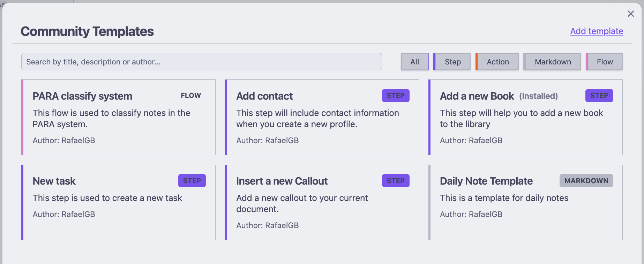Click the FLOW badge on PARA card
Viewport: 644px width, 264px height.
pyautogui.click(x=191, y=95)
